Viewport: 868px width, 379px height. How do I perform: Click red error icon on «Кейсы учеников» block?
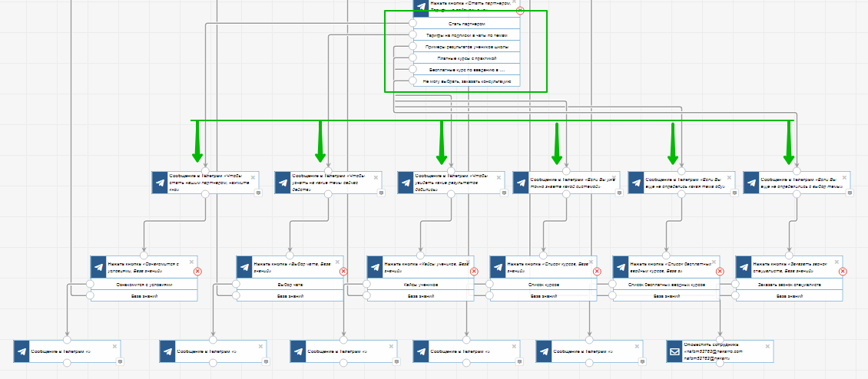pyautogui.click(x=474, y=271)
